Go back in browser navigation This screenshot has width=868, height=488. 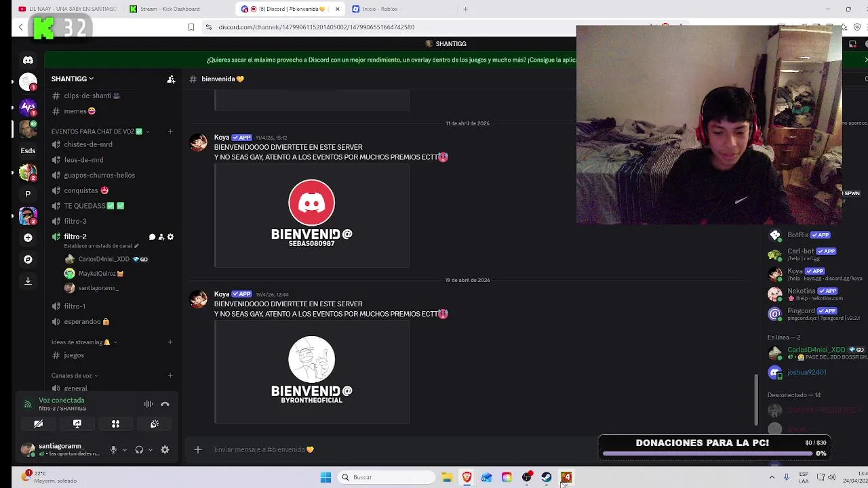[x=21, y=27]
